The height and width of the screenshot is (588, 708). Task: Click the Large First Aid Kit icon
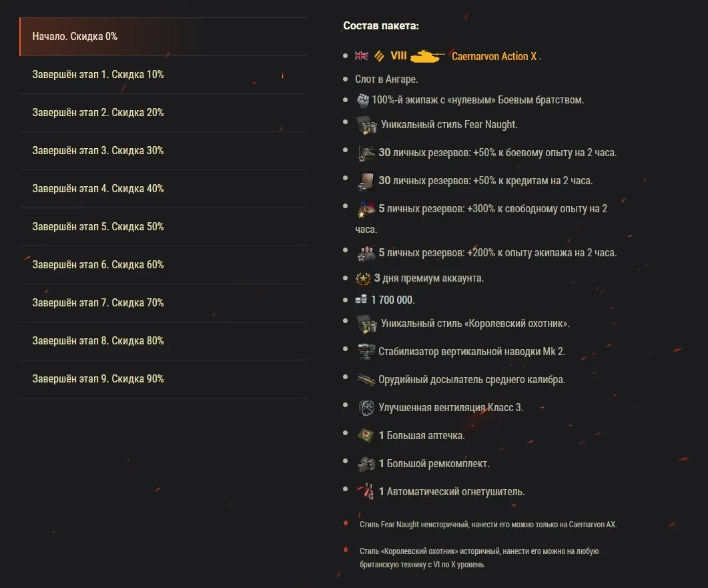pyautogui.click(x=366, y=435)
